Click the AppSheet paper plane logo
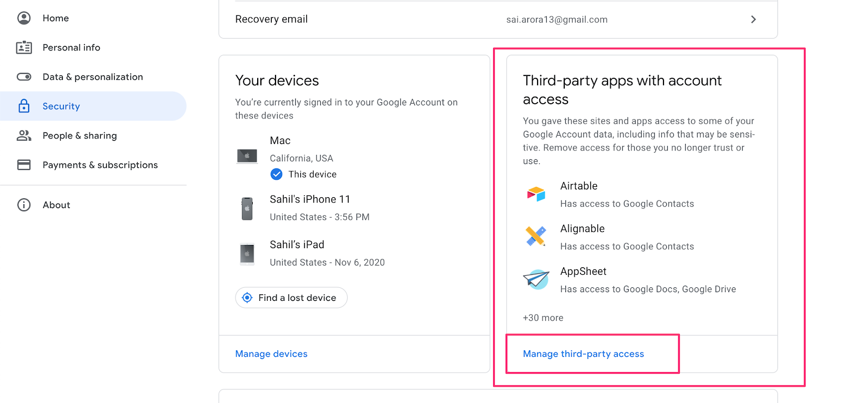The width and height of the screenshot is (868, 403). pyautogui.click(x=536, y=279)
